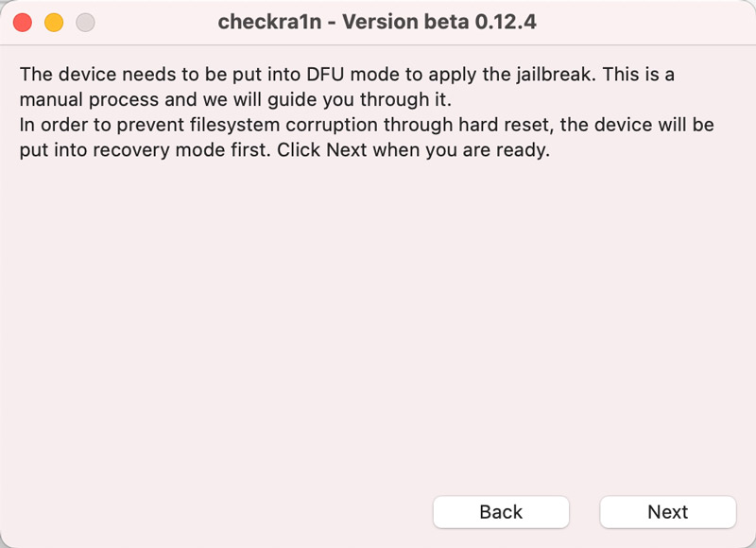
Task: Click the space between Back and Next
Action: [x=583, y=512]
